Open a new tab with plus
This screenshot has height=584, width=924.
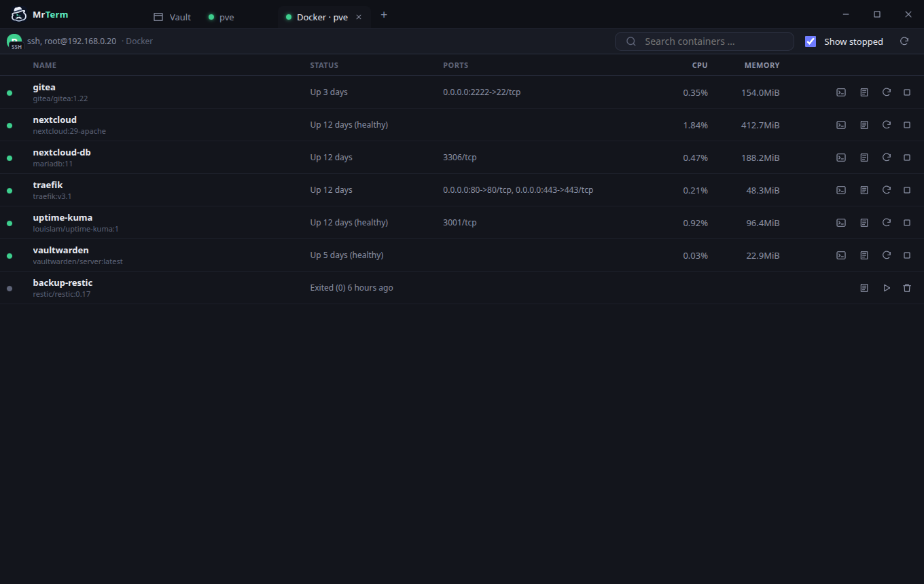coord(384,15)
